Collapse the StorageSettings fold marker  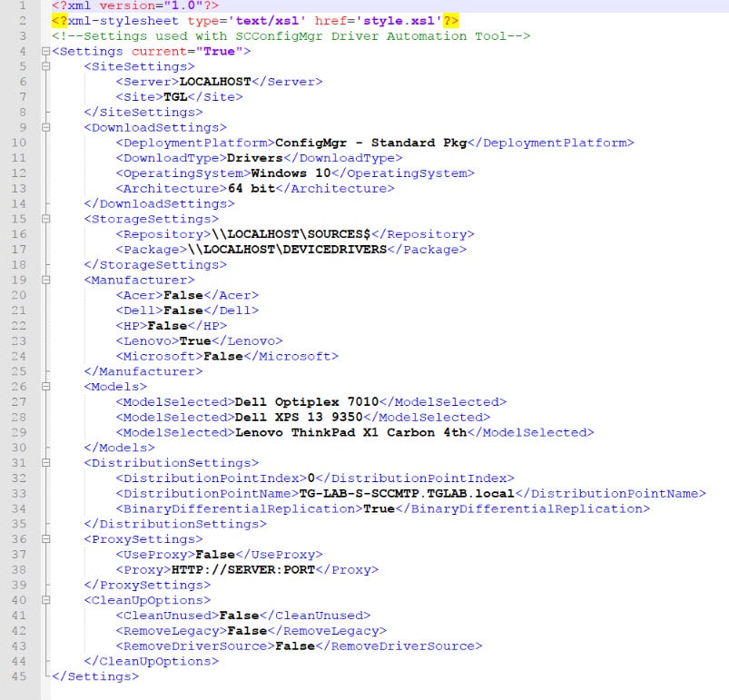pyautogui.click(x=45, y=219)
